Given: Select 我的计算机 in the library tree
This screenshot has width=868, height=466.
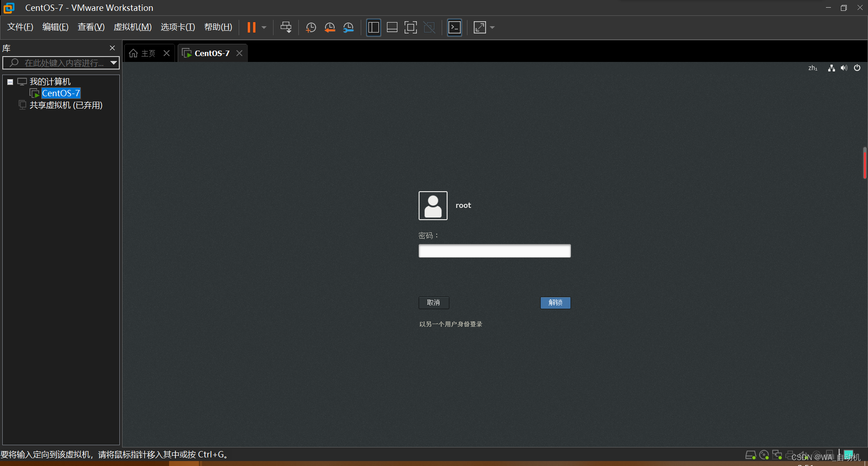Looking at the screenshot, I should coord(50,82).
